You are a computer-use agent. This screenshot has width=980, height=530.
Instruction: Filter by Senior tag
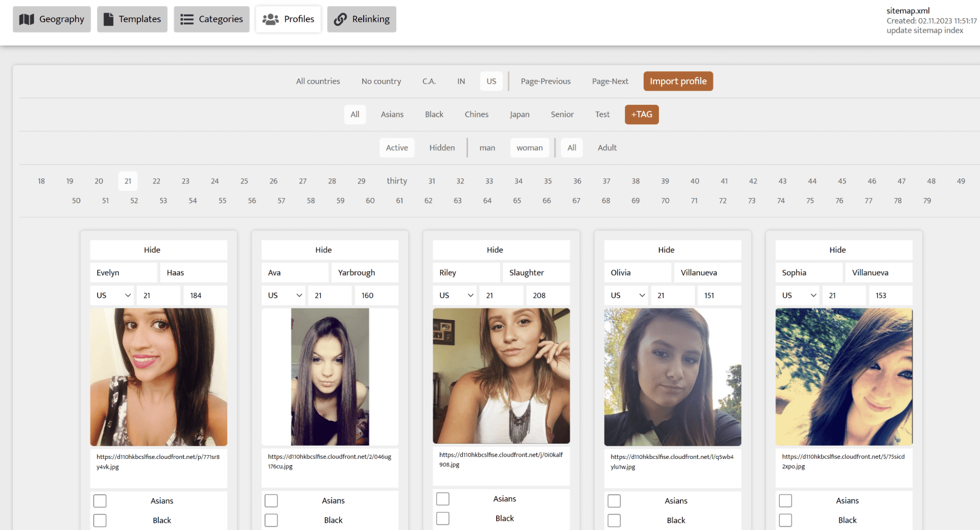(562, 115)
